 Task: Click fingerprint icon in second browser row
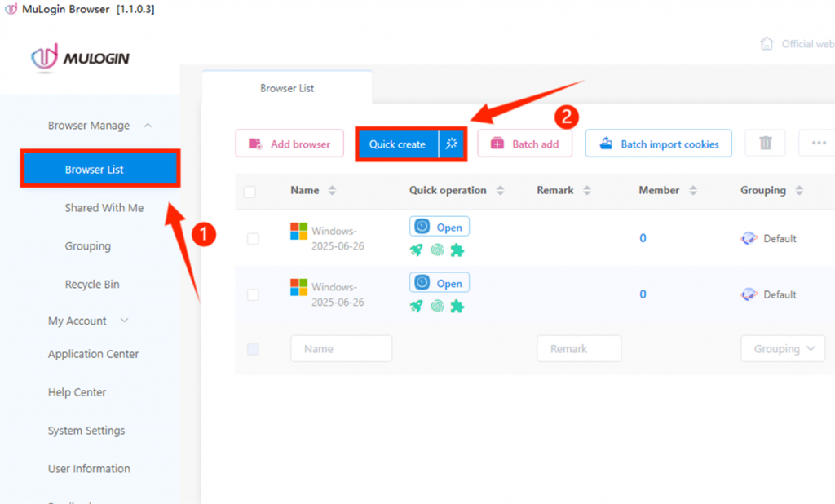tap(437, 306)
